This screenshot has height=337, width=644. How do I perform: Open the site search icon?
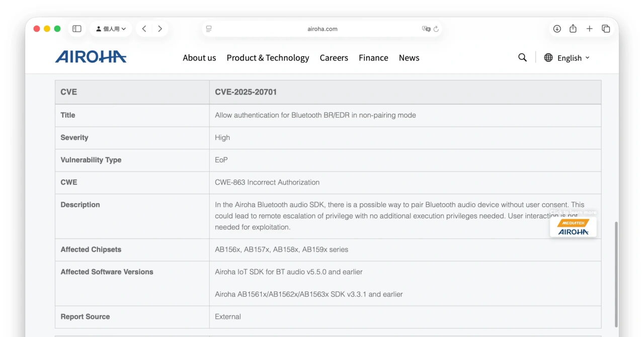[523, 57]
